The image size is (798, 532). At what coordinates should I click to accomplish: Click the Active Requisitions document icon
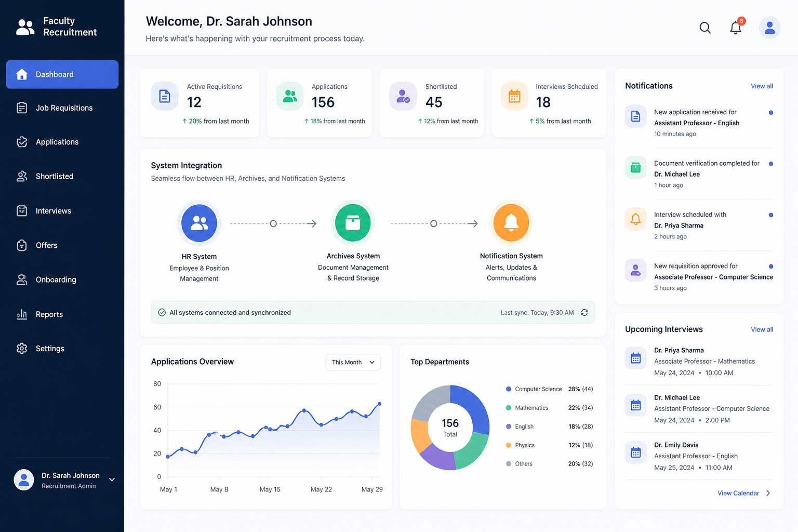[x=165, y=96]
